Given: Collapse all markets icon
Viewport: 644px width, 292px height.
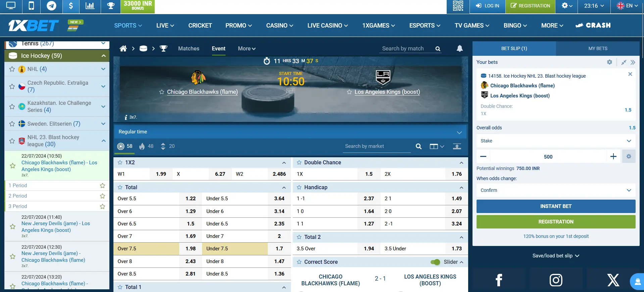Looking at the screenshot, I should point(457,146).
